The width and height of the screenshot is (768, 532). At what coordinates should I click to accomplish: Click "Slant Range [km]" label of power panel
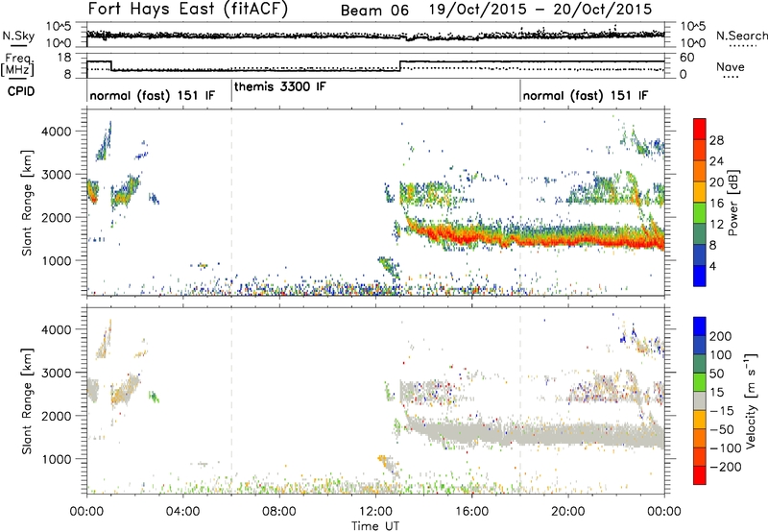(27, 203)
